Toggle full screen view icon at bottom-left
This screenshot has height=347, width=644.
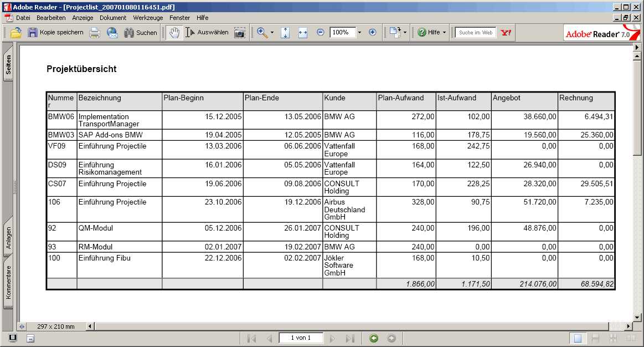coord(13,338)
